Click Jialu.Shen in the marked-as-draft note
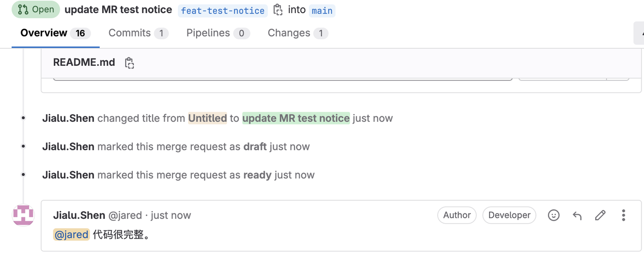Screen dimensions: 644x261 (x=68, y=147)
